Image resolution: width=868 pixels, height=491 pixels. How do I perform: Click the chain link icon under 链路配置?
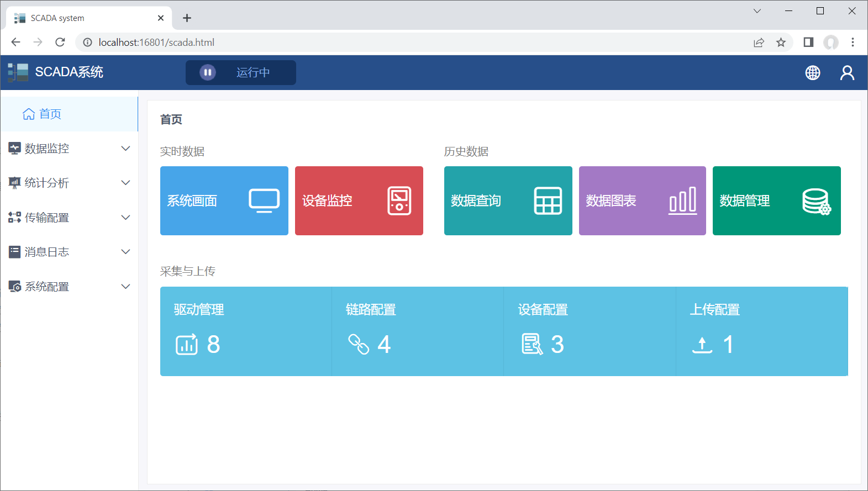(359, 344)
